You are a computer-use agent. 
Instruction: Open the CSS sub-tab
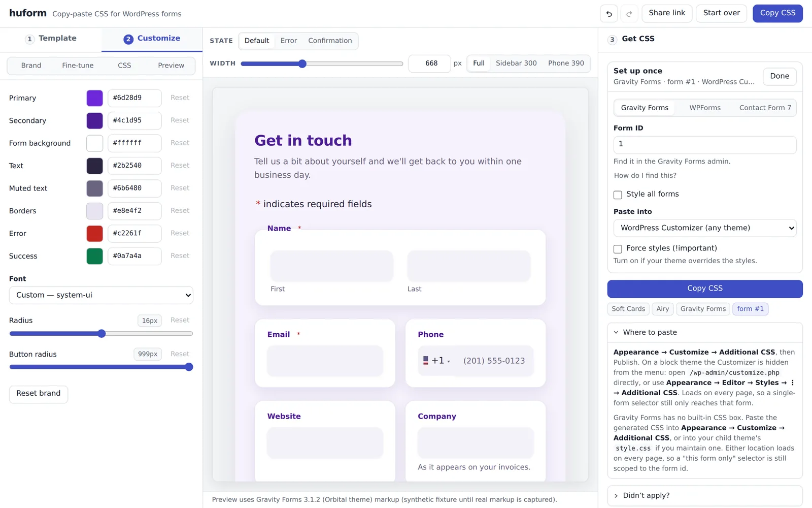point(124,66)
